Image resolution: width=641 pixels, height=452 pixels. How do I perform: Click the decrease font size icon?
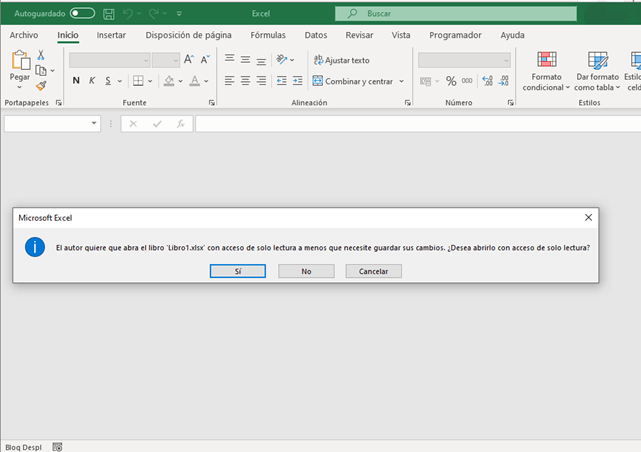(x=205, y=60)
